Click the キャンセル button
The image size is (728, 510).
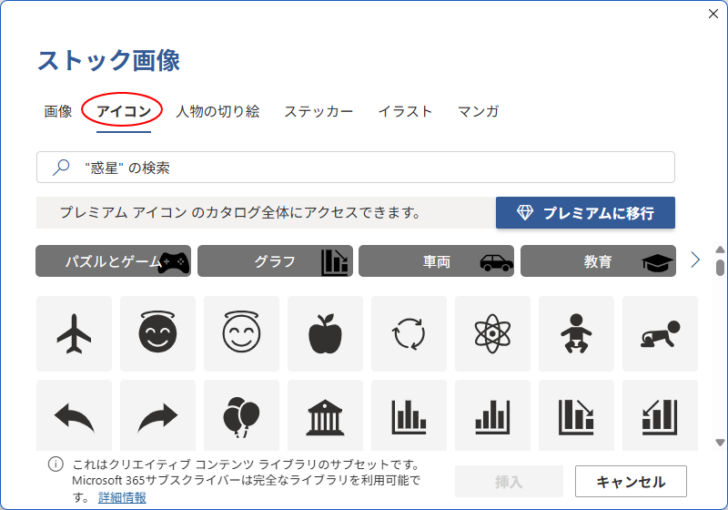tap(630, 482)
